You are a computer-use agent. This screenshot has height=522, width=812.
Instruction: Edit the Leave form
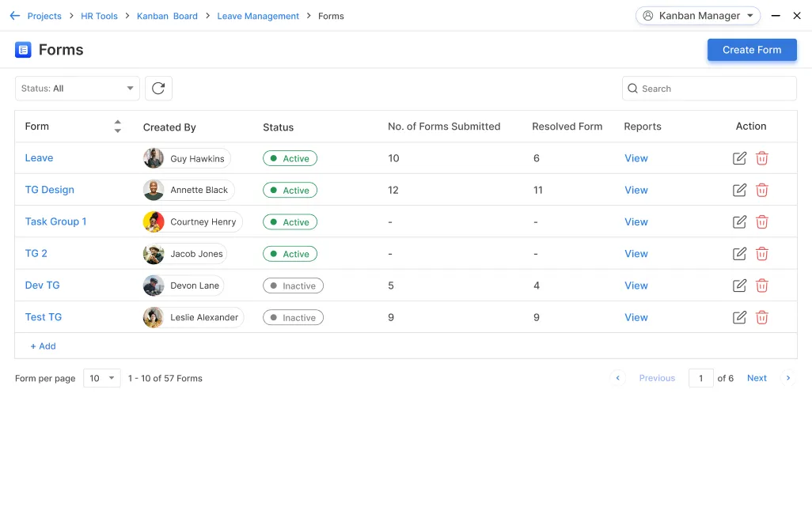click(x=739, y=158)
